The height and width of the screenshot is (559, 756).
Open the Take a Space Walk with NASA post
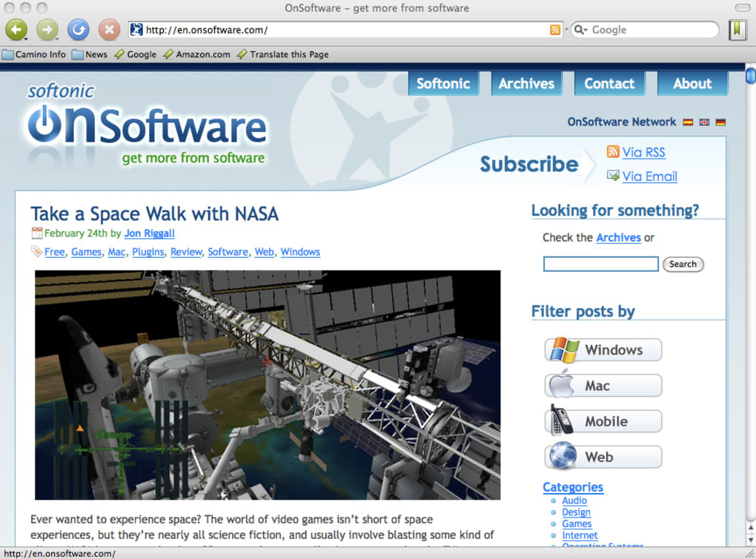155,214
